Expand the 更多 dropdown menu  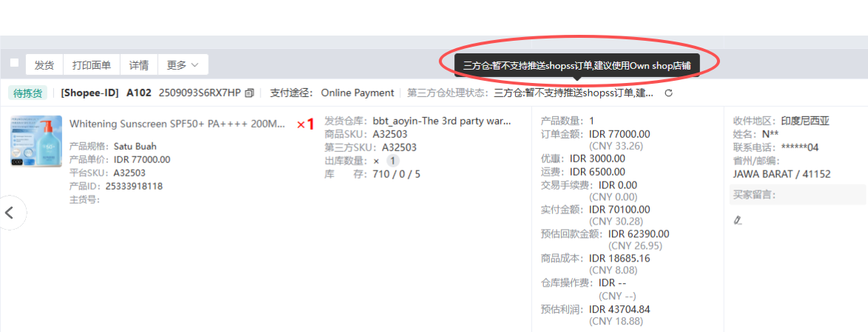183,65
